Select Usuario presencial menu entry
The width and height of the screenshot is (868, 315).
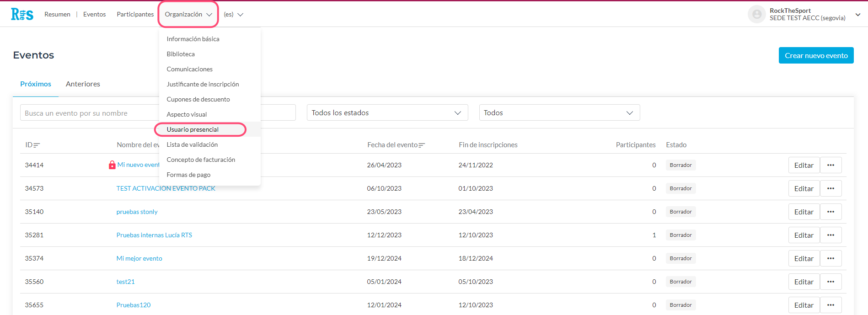click(x=193, y=129)
